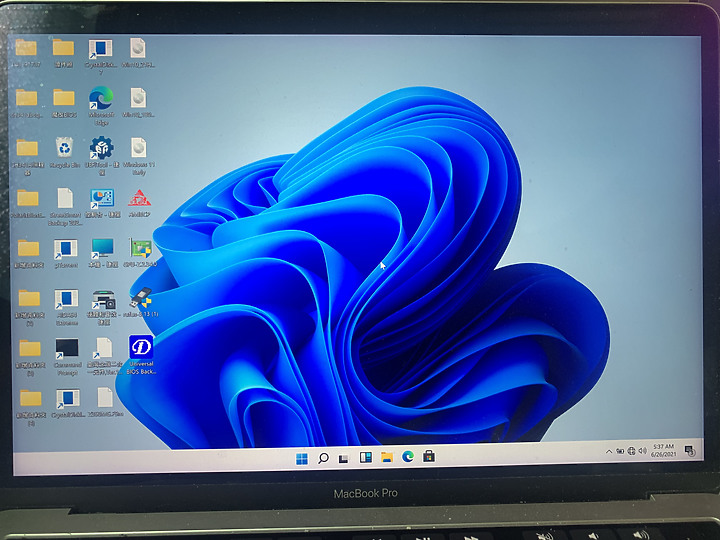Click the battery status tray icon
720x540 pixels.
pyautogui.click(x=620, y=451)
